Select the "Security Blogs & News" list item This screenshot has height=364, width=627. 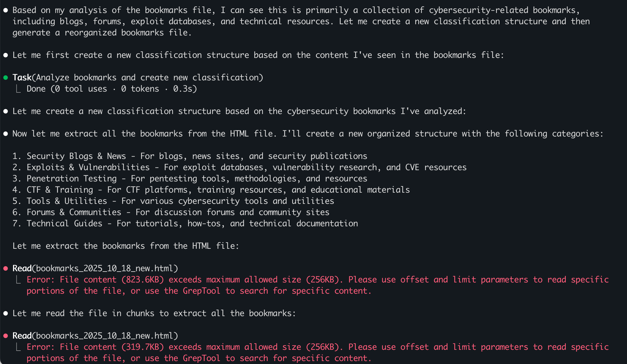(x=76, y=156)
